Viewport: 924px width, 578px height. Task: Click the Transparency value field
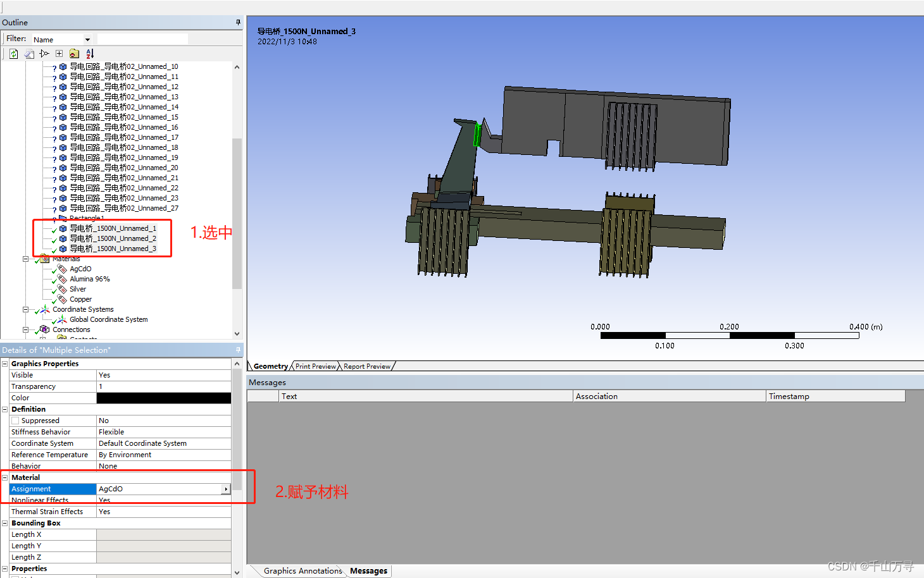tap(164, 386)
